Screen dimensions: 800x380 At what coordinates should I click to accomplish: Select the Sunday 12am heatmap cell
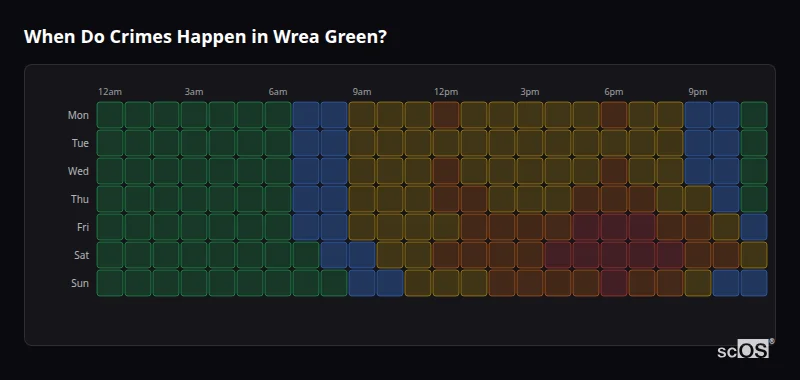(110, 283)
